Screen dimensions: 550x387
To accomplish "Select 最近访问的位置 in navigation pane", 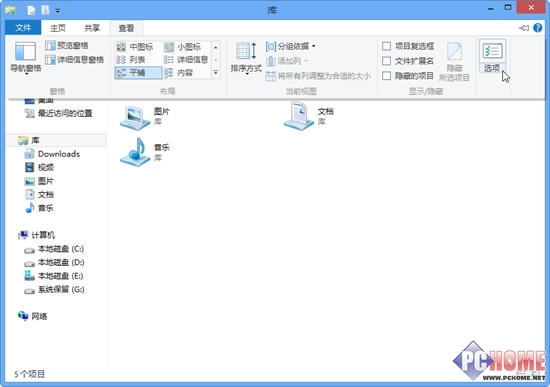I will click(x=58, y=113).
